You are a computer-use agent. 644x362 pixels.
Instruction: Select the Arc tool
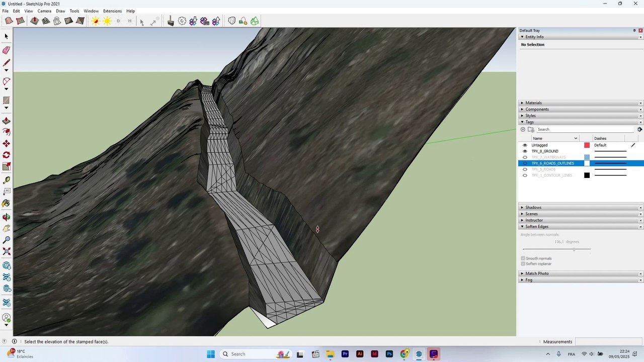(x=7, y=81)
